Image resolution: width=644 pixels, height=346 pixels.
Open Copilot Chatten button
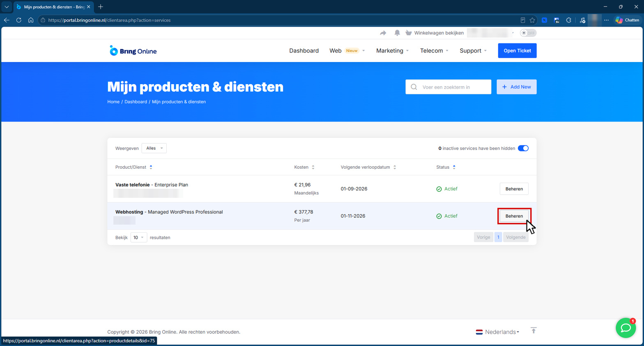click(627, 20)
